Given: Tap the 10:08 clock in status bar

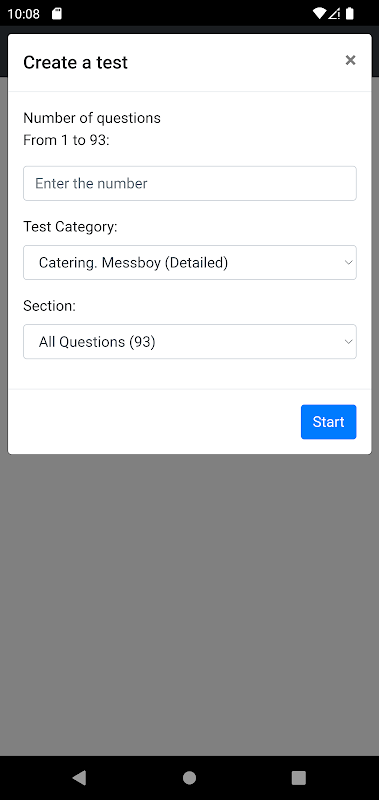Looking at the screenshot, I should 23,13.
